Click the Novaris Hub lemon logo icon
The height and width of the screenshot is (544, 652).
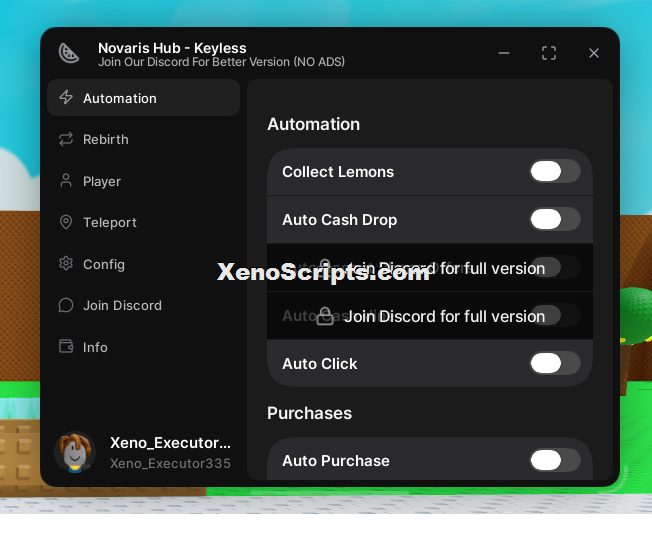pyautogui.click(x=69, y=53)
